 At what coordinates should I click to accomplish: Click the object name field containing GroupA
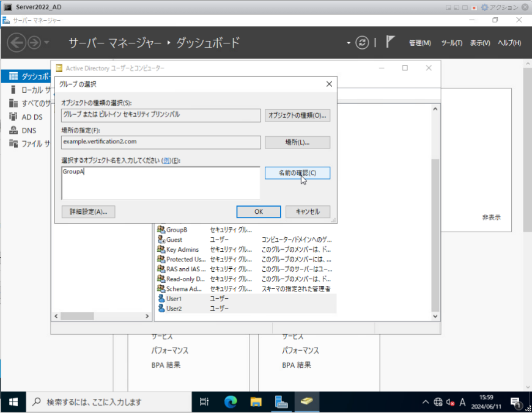161,183
